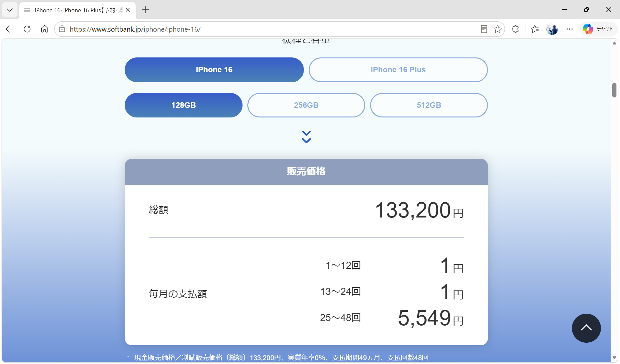Click the 現金販売価格 footnote text

coord(281,358)
